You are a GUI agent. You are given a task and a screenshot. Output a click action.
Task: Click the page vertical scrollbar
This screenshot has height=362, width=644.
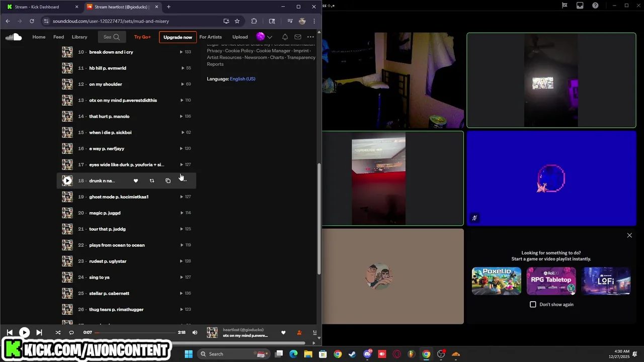tap(318, 219)
